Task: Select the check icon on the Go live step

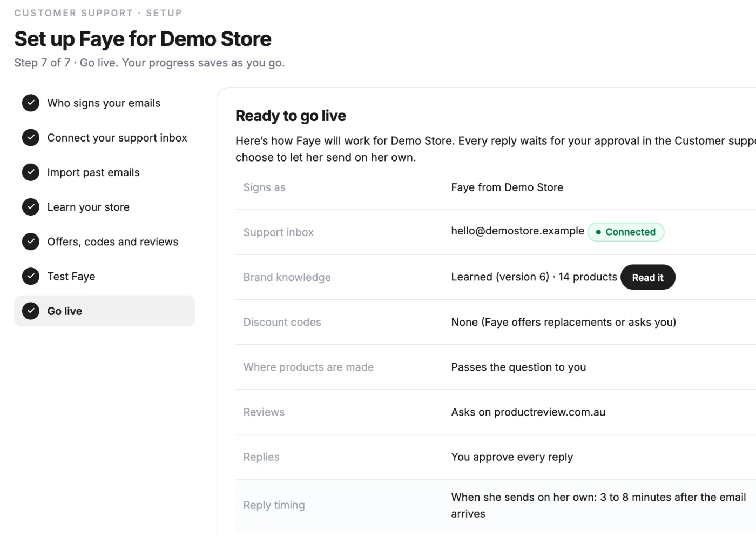Action: tap(31, 310)
